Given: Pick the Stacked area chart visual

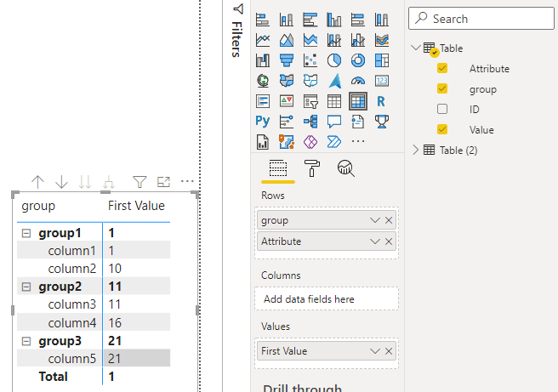Looking at the screenshot, I should coord(310,40).
